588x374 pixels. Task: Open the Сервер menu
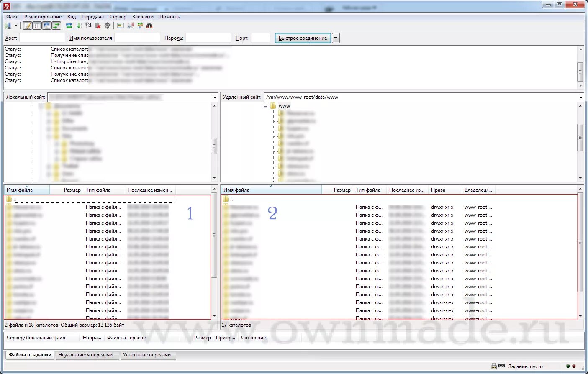click(x=118, y=17)
